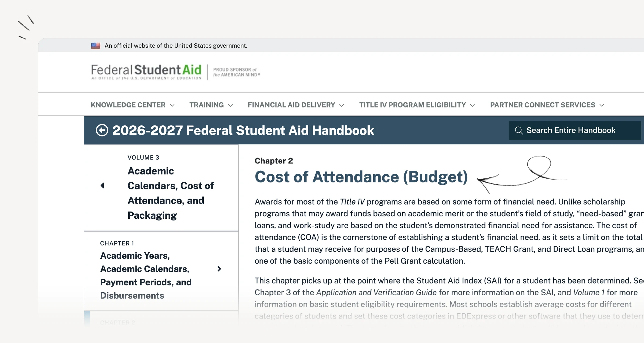Open the KNOWLEDGE CENTER menu
The image size is (644, 343).
pyautogui.click(x=128, y=105)
